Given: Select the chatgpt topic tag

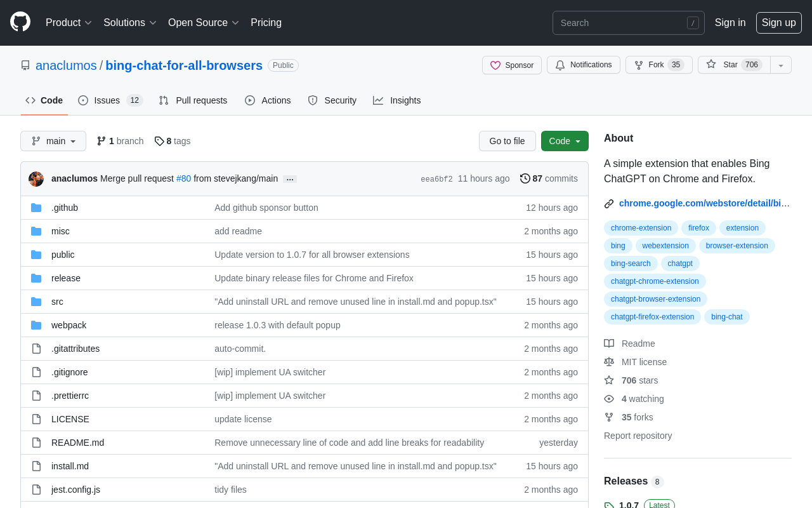Looking at the screenshot, I should pos(680,264).
